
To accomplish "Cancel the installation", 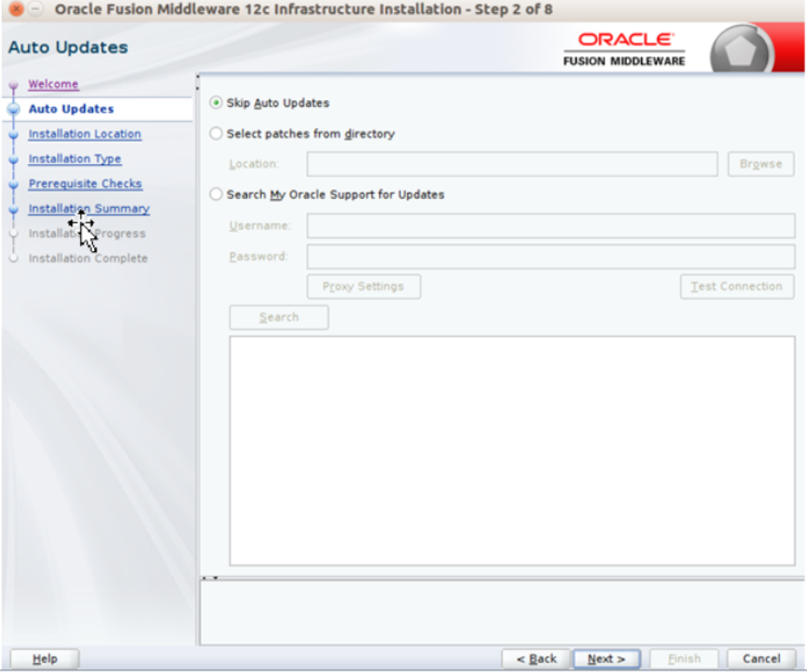I will click(x=761, y=659).
